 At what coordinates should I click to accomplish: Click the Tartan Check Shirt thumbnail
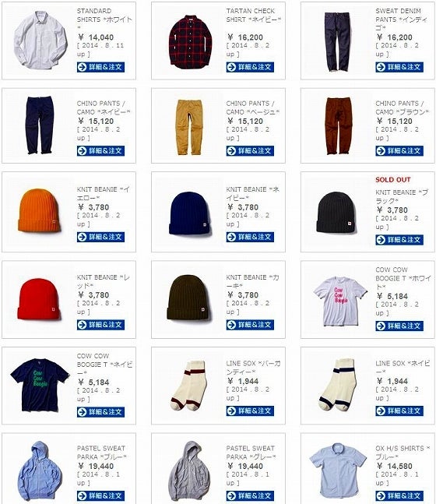click(190, 41)
